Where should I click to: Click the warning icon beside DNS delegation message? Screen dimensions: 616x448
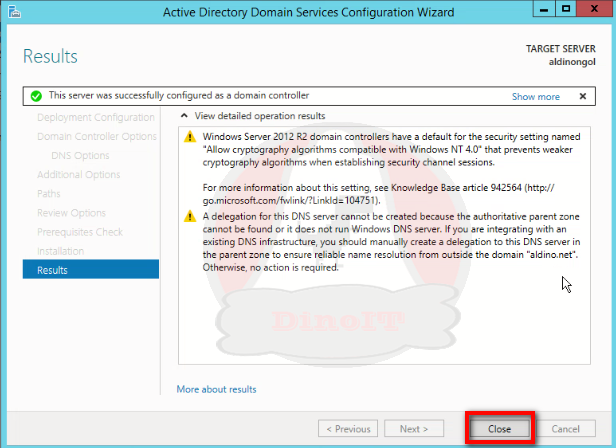coord(190,216)
